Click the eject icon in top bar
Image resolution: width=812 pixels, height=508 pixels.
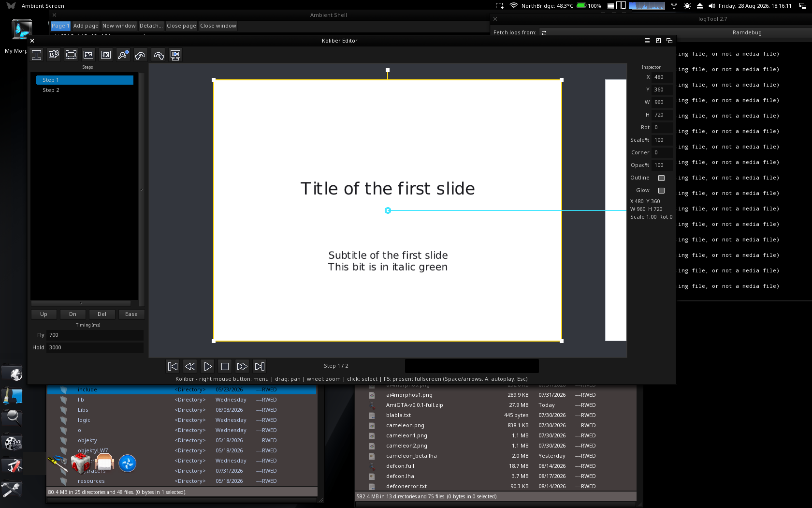pos(700,6)
